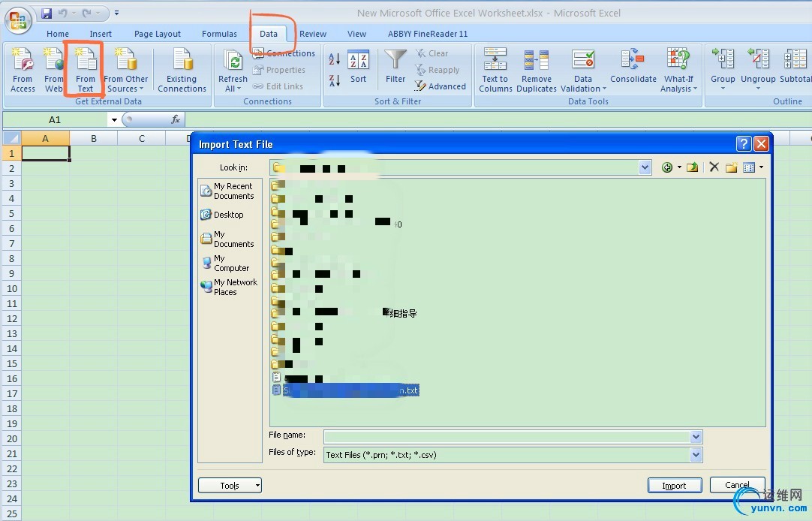Viewport: 812px width, 521px height.
Task: Run Text to Columns
Action: point(495,70)
